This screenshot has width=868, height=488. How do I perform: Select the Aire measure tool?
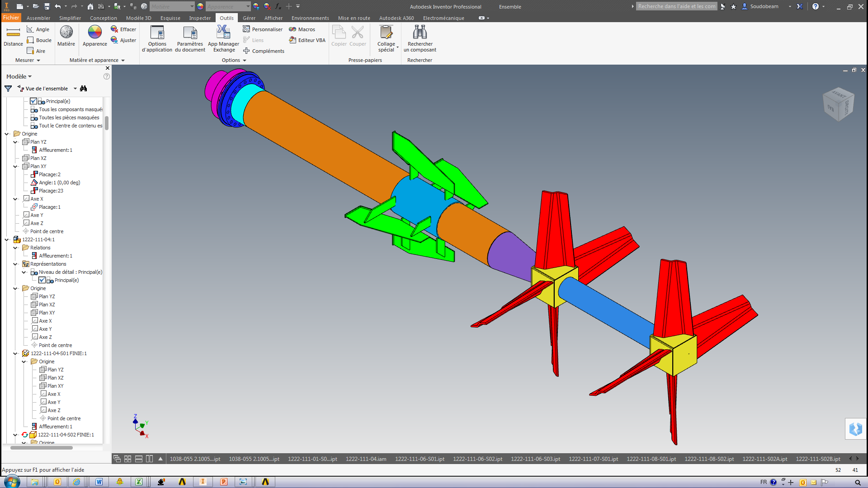(x=36, y=51)
